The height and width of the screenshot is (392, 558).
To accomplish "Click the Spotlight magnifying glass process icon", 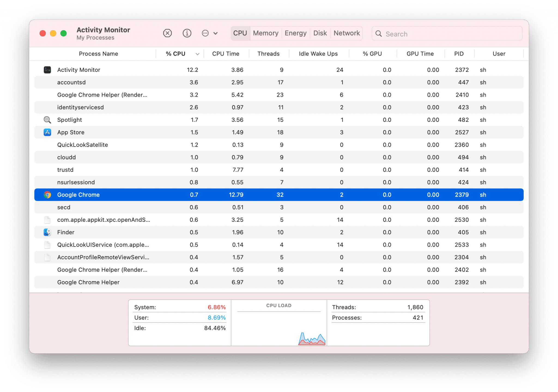I will [x=47, y=120].
